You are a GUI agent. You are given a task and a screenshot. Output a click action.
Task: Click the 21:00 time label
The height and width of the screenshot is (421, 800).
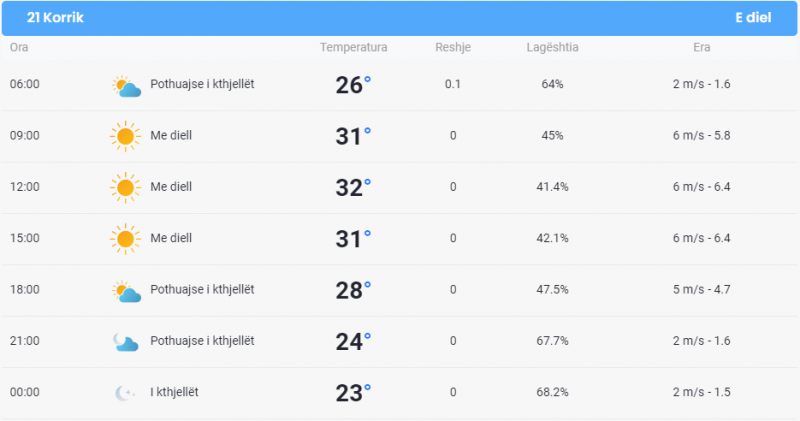[24, 341]
